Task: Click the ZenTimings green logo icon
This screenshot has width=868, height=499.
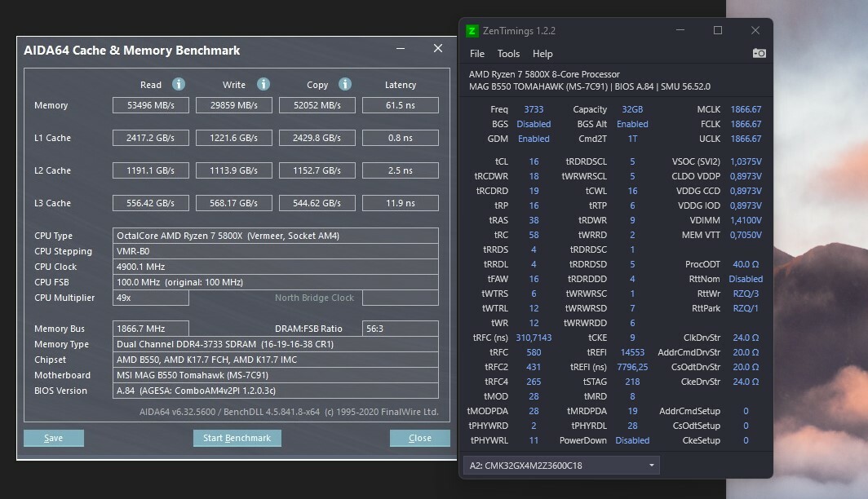Action: point(472,31)
